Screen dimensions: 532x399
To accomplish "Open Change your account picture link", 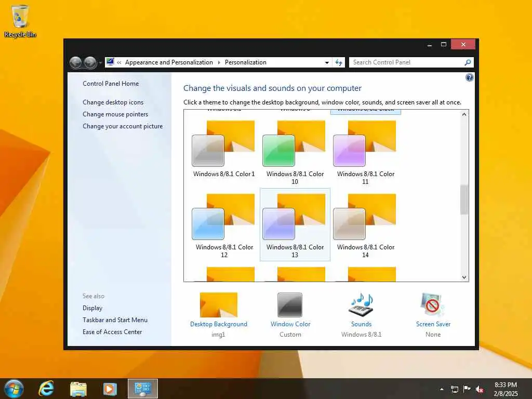I will (x=123, y=126).
